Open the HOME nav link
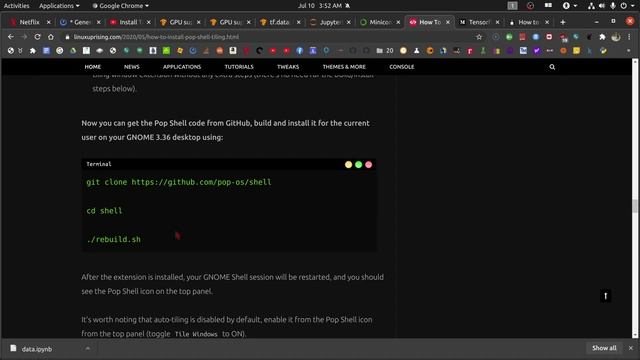Image resolution: width=640 pixels, height=360 pixels. (93, 67)
